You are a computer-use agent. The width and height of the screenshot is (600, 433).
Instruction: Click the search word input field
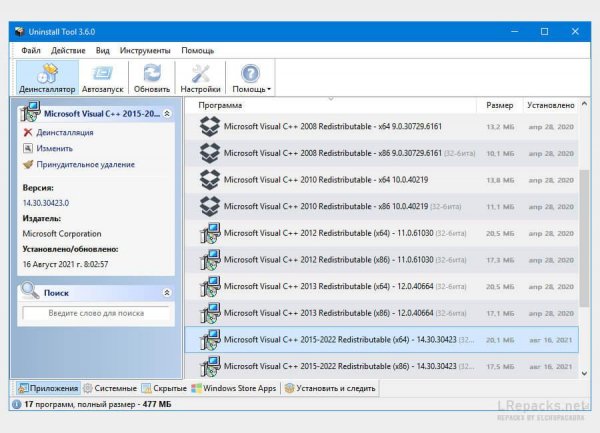96,313
